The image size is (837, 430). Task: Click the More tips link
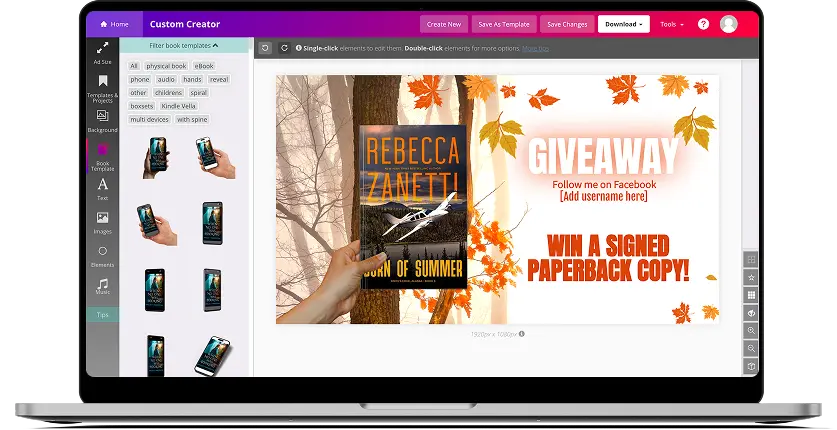pyautogui.click(x=535, y=48)
